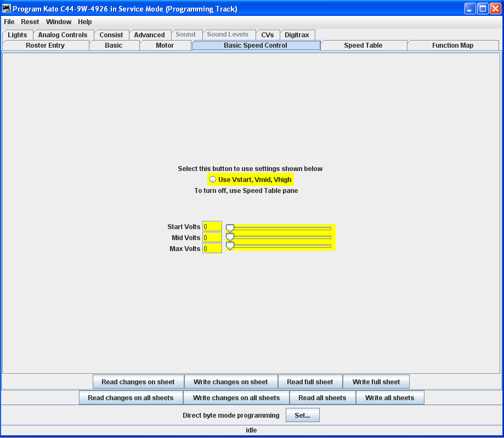Open the File menu
This screenshot has height=438, width=504.
coord(9,22)
